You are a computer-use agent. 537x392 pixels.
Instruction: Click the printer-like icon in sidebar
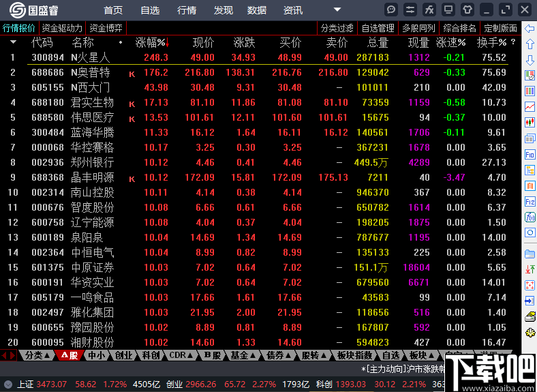pos(530,316)
